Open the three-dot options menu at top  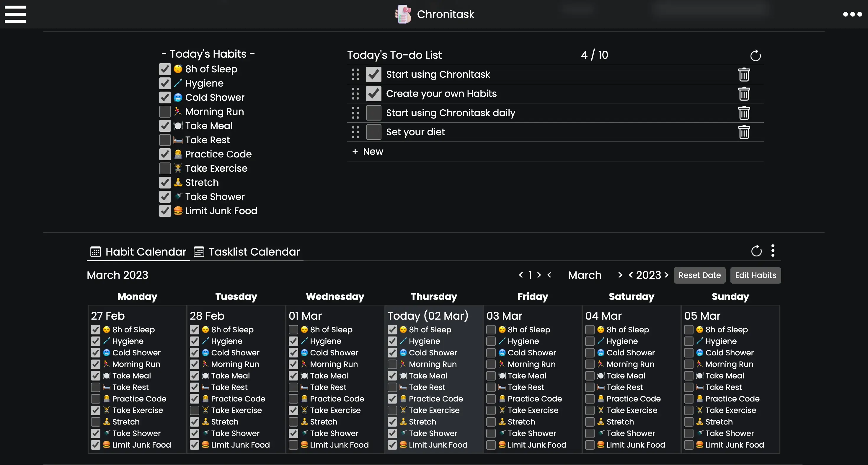tap(853, 14)
